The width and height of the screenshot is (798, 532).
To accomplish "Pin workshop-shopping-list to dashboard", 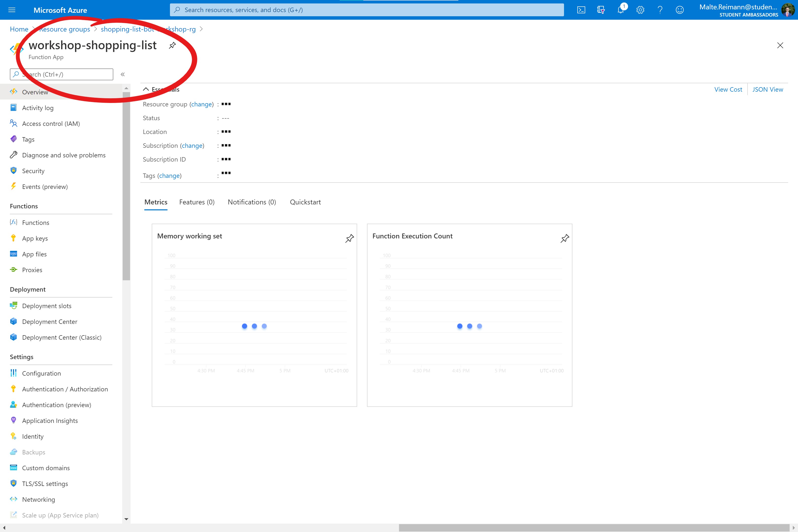I will coord(172,46).
